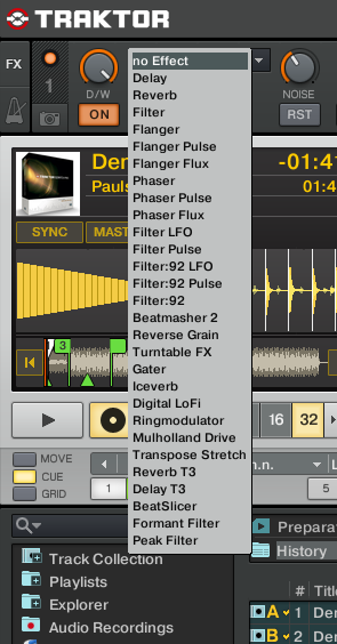The width and height of the screenshot is (337, 644).
Task: Select the Phaser Flux entry
Action: point(190,215)
